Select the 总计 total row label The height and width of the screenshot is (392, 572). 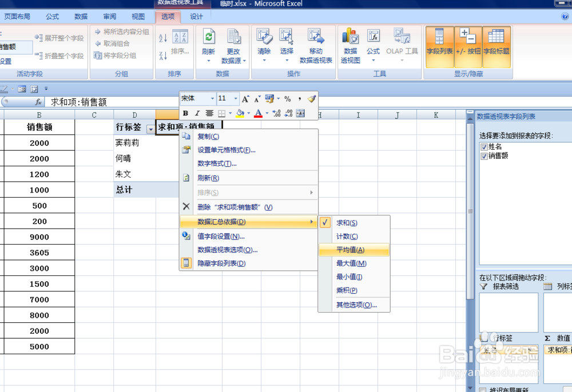pos(134,190)
